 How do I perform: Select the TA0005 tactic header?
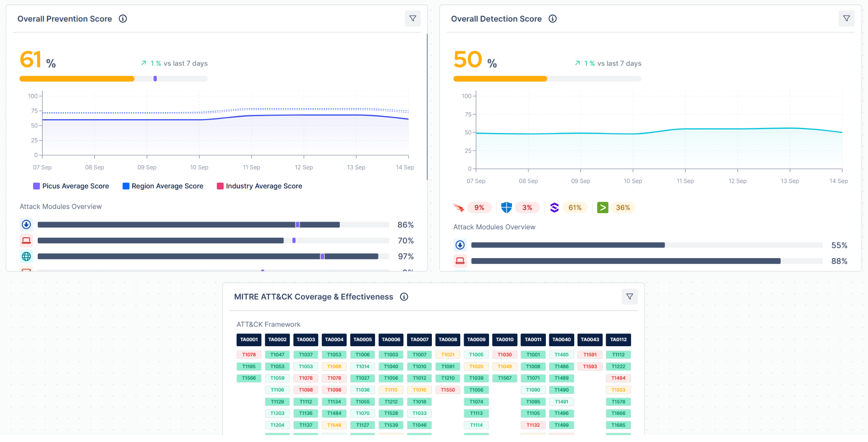click(x=362, y=339)
